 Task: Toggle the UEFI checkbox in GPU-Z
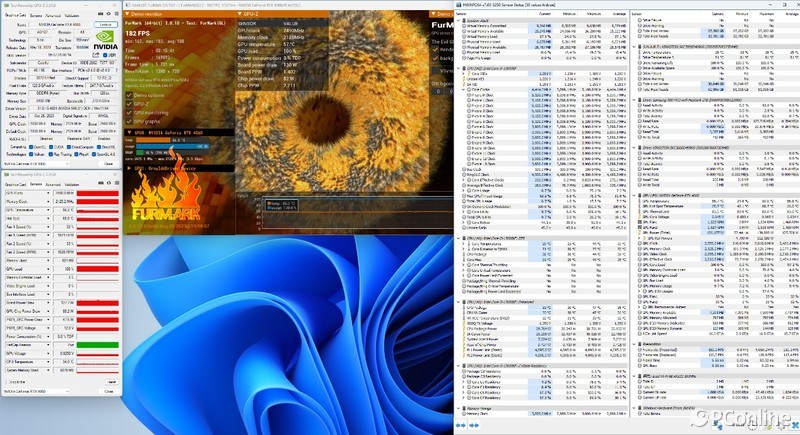pos(106,55)
